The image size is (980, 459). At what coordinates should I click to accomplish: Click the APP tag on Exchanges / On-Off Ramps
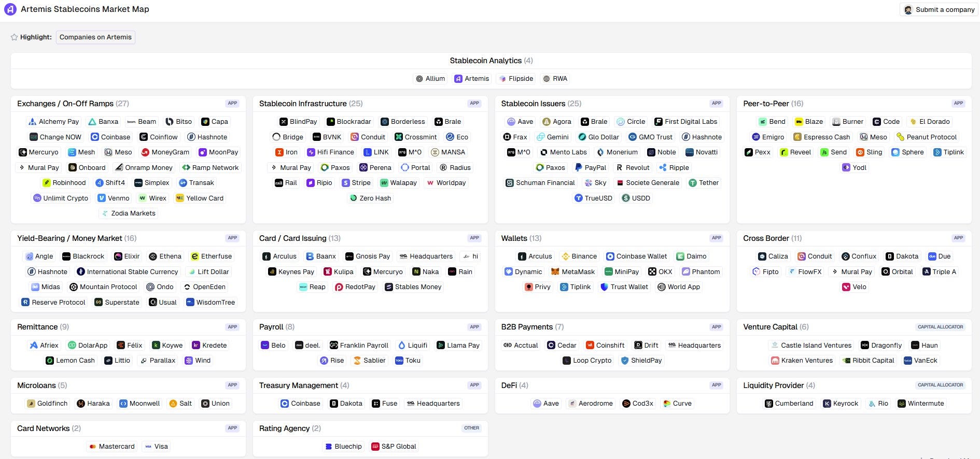click(x=233, y=104)
